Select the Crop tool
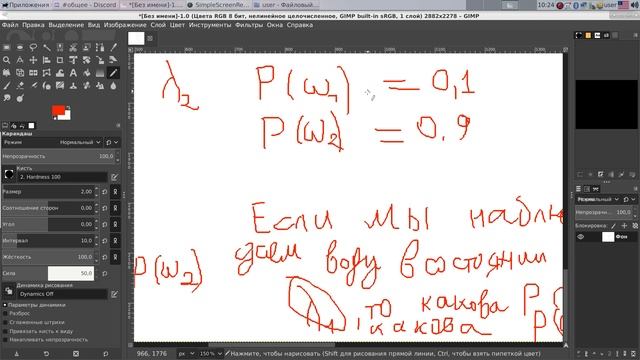640x360 pixels. [60, 60]
